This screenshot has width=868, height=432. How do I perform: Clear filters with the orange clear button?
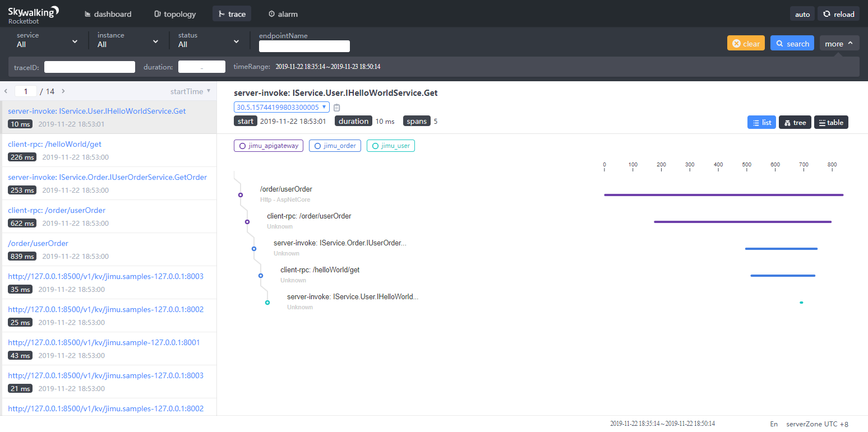click(x=746, y=44)
